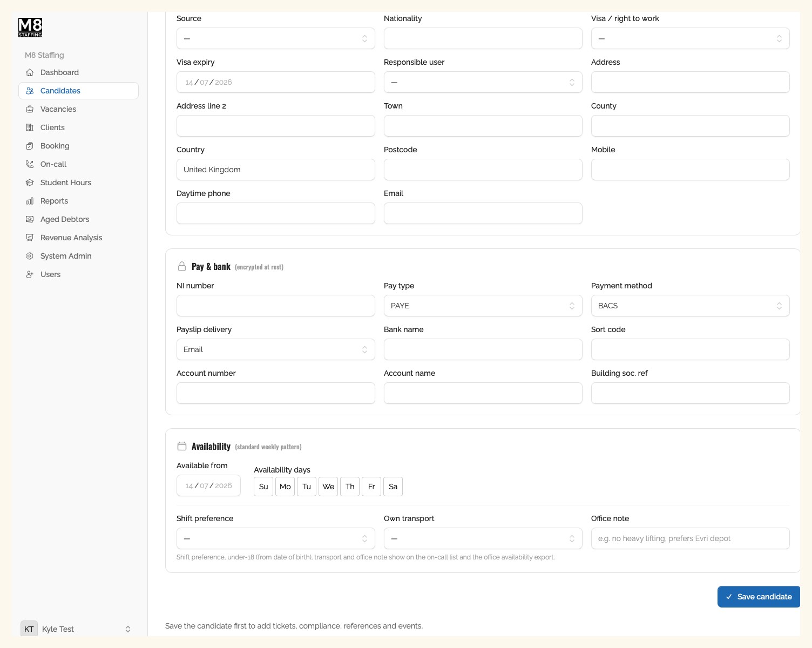Viewport: 812px width, 648px height.
Task: Click the System Admin gear icon
Action: tap(30, 256)
